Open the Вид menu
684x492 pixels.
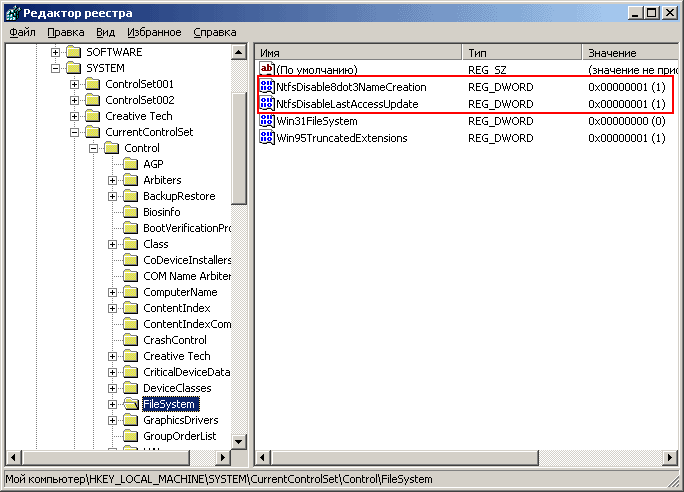pos(105,32)
